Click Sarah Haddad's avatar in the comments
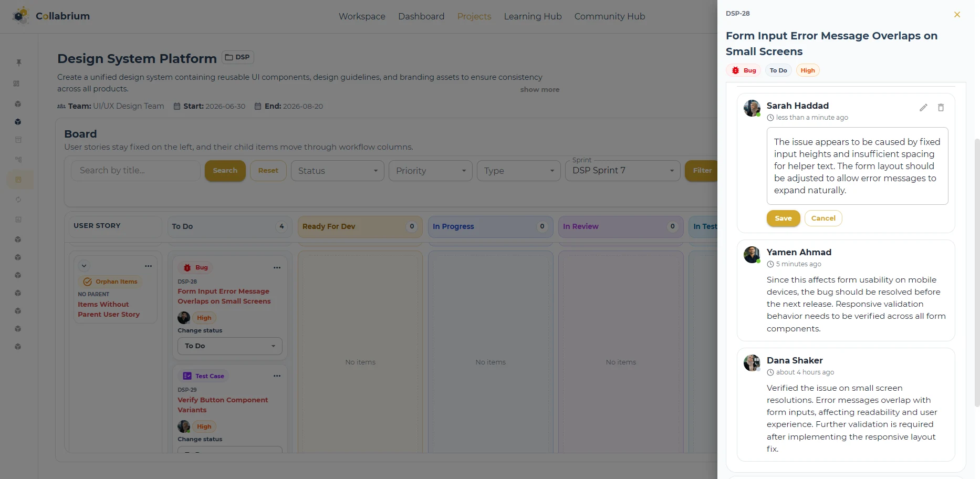 coord(752,108)
